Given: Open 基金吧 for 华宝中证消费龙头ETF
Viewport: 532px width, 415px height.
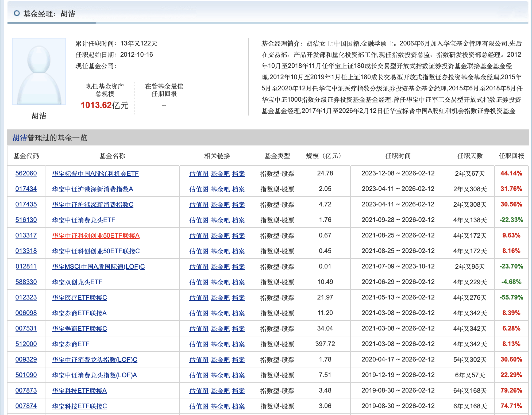Looking at the screenshot, I should click(x=220, y=220).
